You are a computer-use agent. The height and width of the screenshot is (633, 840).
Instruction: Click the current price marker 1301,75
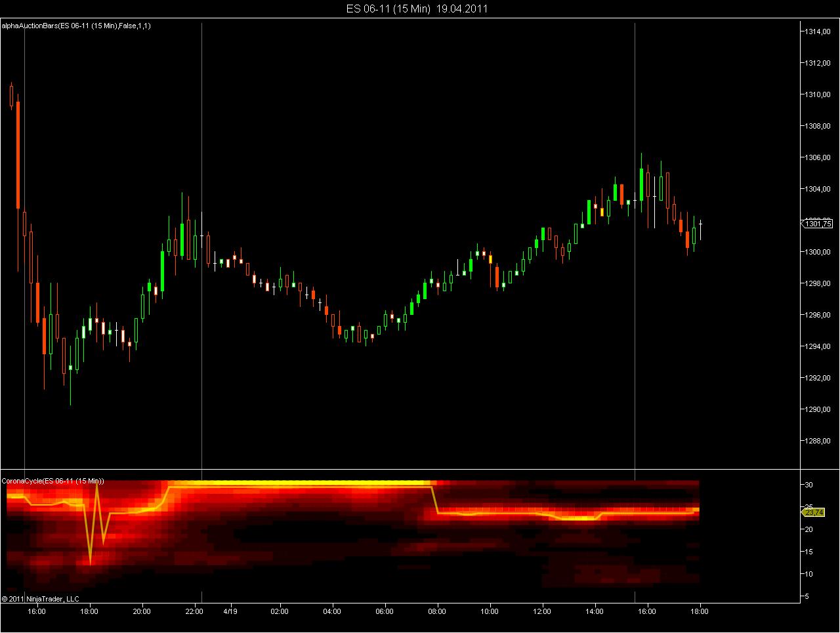tap(818, 224)
